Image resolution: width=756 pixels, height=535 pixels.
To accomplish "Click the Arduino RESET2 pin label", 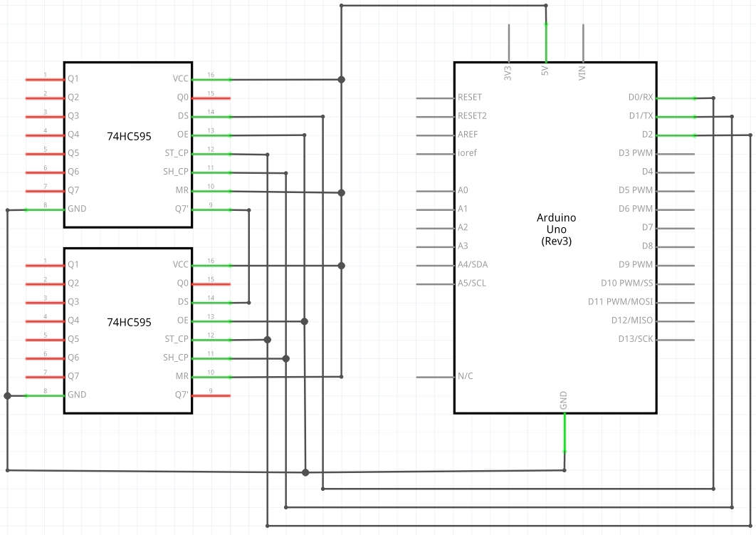I will pos(472,116).
